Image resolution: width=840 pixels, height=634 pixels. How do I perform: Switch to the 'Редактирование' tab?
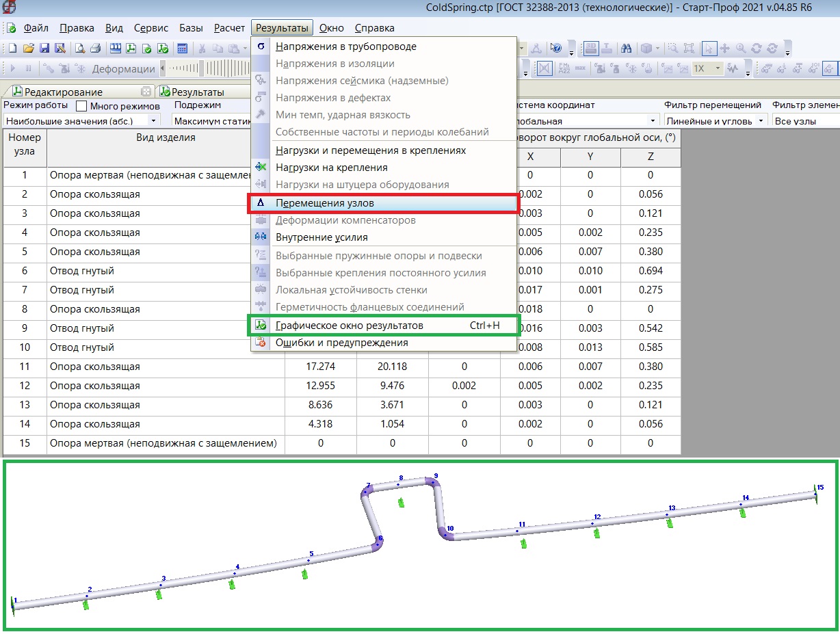(63, 92)
